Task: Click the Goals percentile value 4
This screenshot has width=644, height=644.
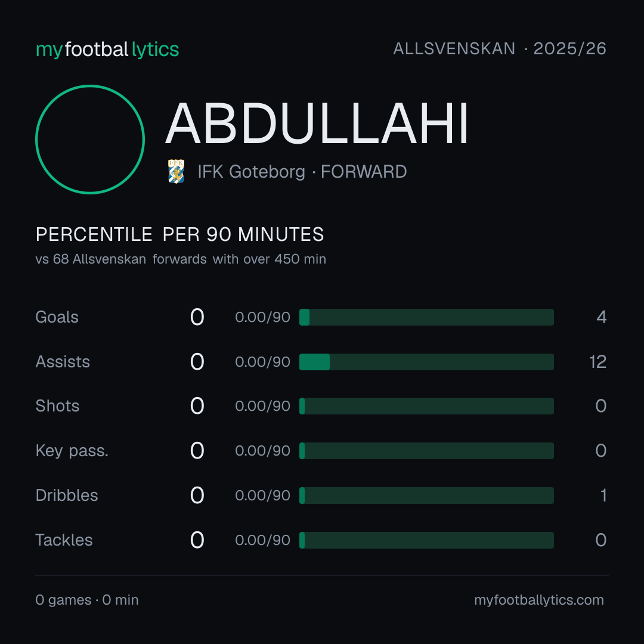Action: (x=601, y=317)
